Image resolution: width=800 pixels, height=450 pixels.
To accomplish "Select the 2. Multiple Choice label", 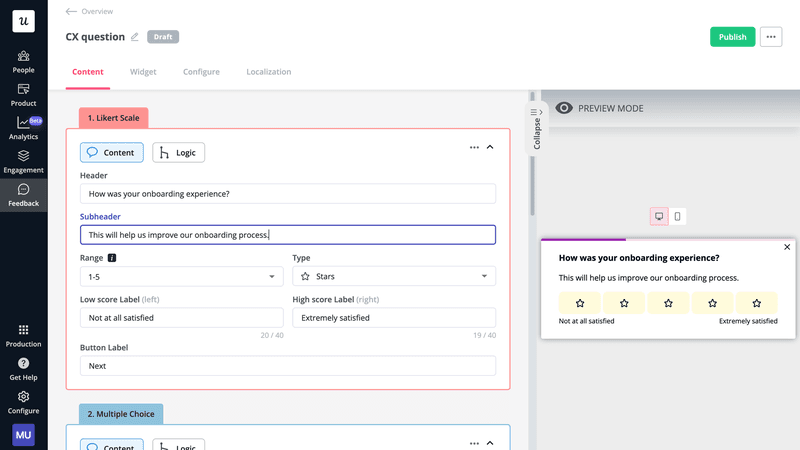I will tap(121, 414).
